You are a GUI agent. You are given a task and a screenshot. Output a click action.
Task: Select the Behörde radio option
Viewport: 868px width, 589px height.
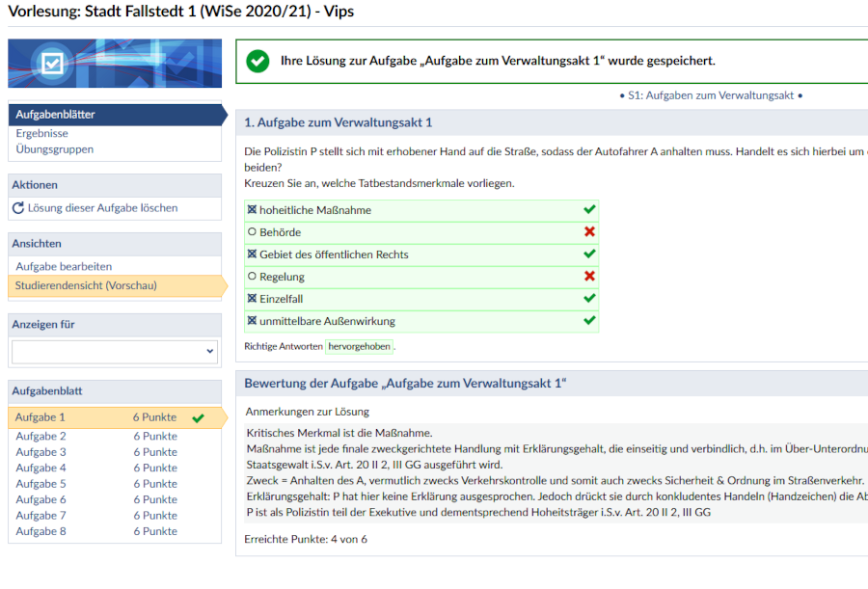253,231
